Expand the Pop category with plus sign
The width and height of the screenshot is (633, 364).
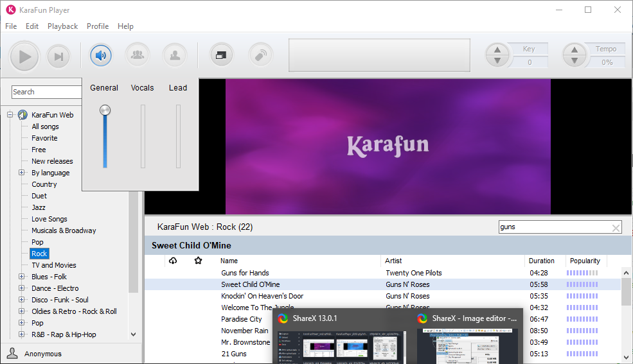coord(22,323)
